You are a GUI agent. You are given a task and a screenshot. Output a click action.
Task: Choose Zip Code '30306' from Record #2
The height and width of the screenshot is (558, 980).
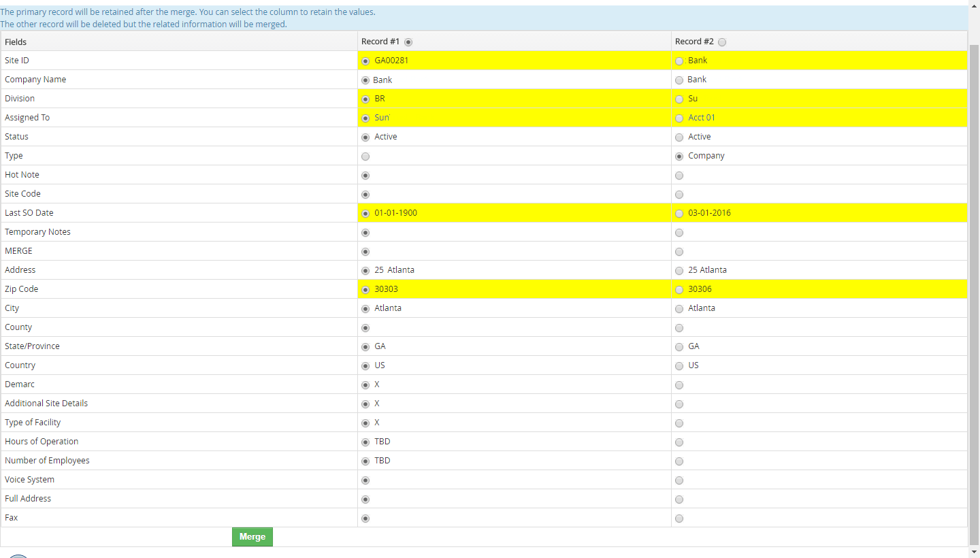tap(679, 289)
